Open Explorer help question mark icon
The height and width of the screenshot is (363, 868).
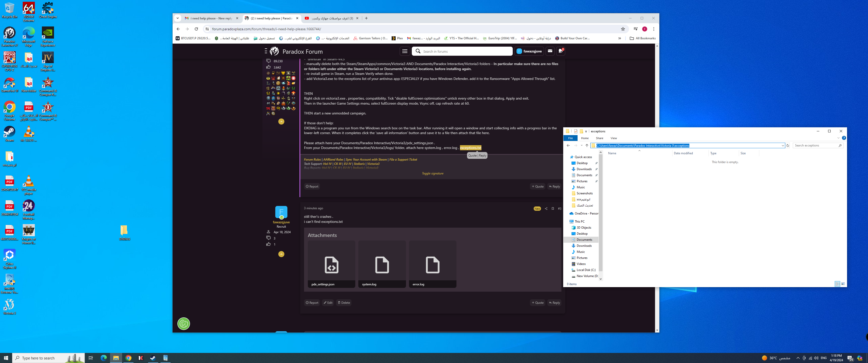coord(844,138)
